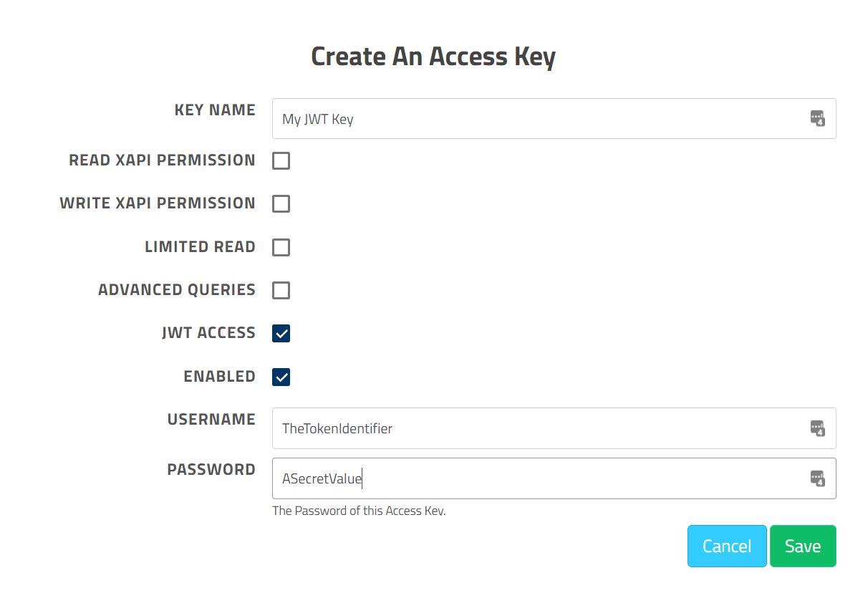The width and height of the screenshot is (868, 593).
Task: Enable the Read xAPI Permission checkbox
Action: coord(281,160)
